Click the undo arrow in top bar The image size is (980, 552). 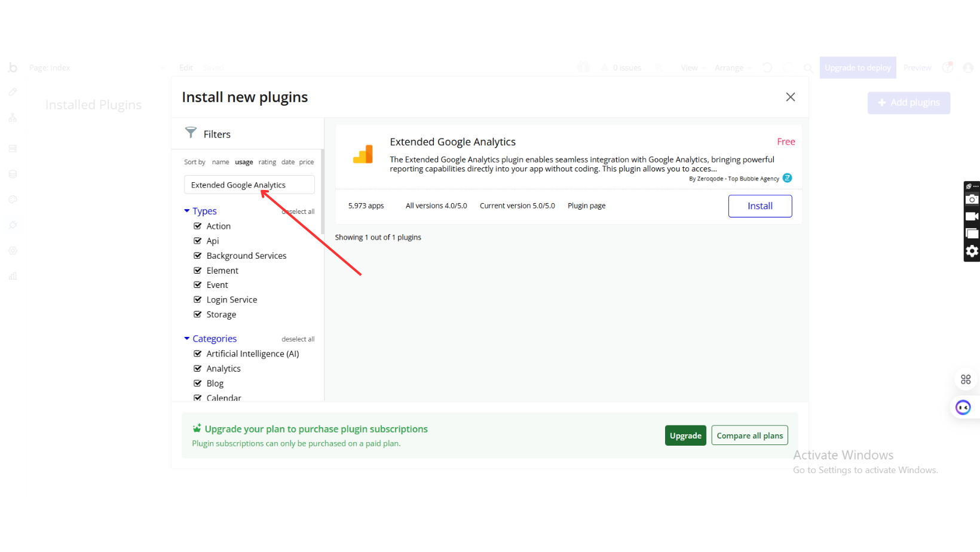tap(767, 68)
